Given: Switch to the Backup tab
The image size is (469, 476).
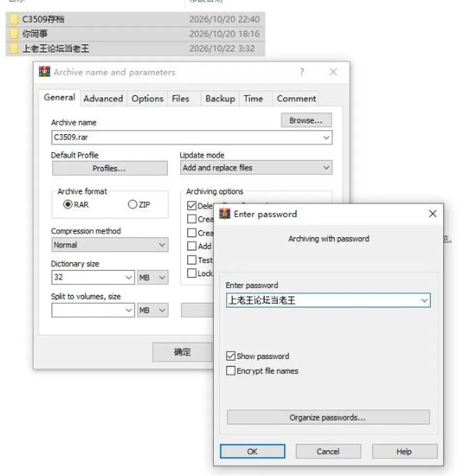Looking at the screenshot, I should pos(220,99).
